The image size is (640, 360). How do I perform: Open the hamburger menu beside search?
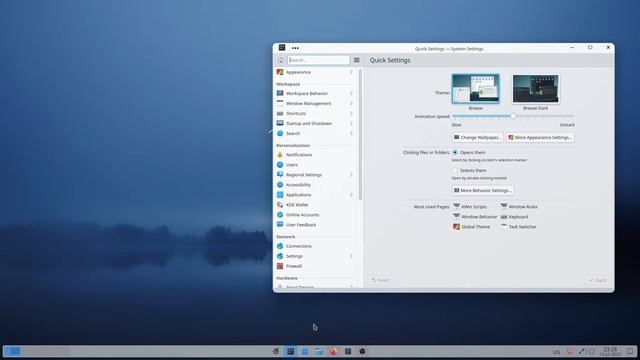(357, 60)
